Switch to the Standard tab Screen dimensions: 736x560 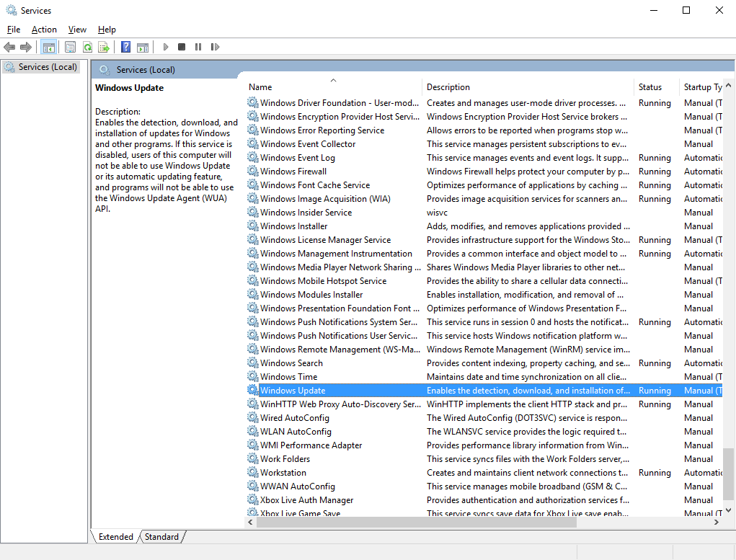point(161,536)
